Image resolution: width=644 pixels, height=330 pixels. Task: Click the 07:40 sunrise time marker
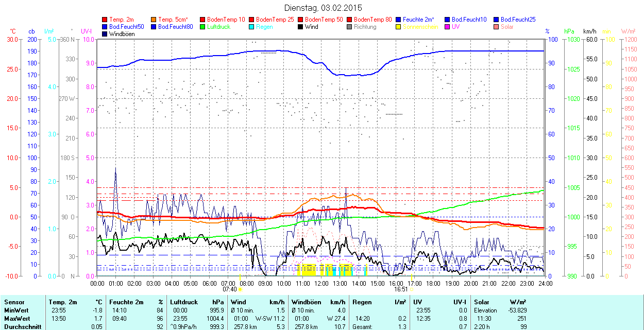229,289
